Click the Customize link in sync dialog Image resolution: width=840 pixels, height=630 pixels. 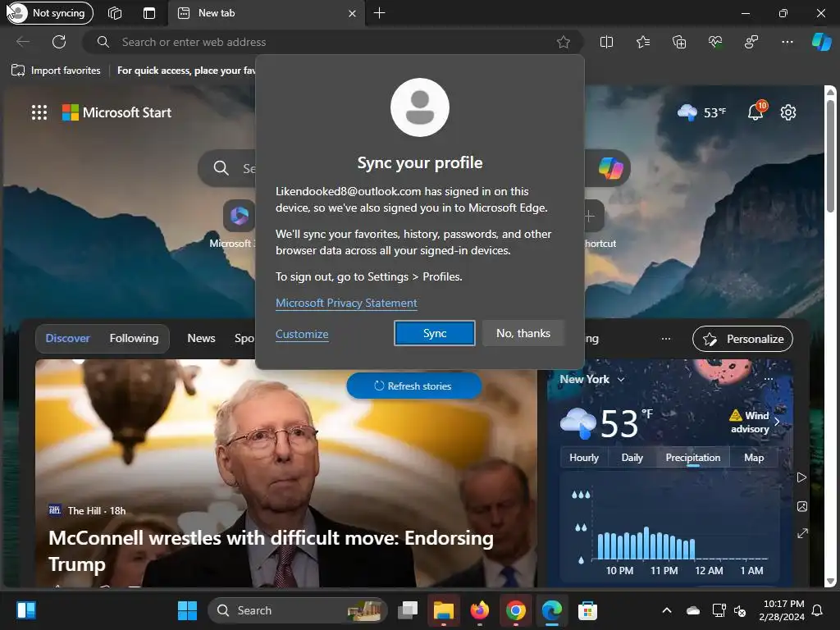coord(302,334)
